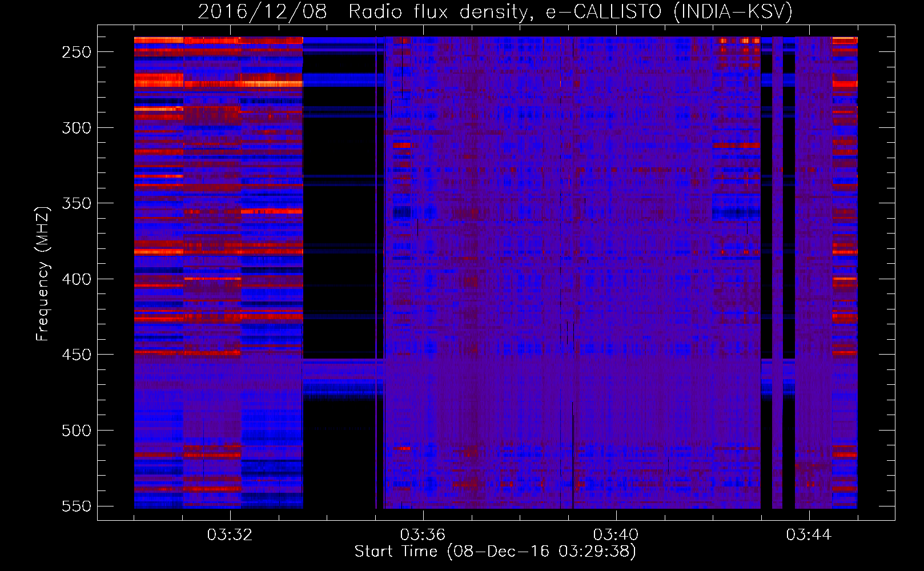Click the 03:44 time tick label

(x=809, y=535)
